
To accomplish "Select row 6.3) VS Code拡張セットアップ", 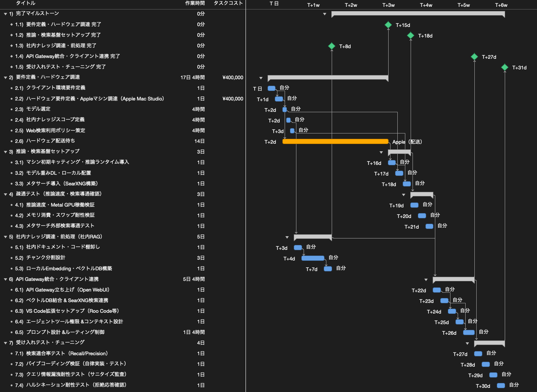I will (x=123, y=311).
